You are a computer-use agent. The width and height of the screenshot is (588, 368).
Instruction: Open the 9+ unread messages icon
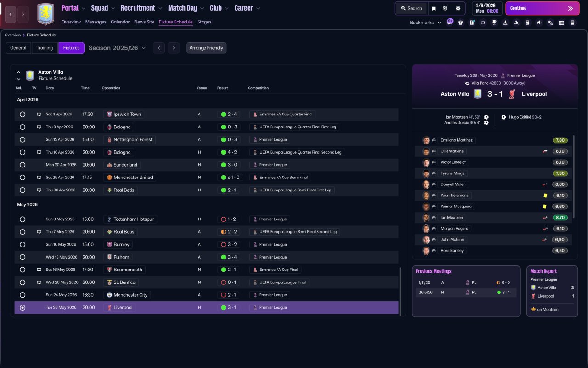click(x=450, y=22)
